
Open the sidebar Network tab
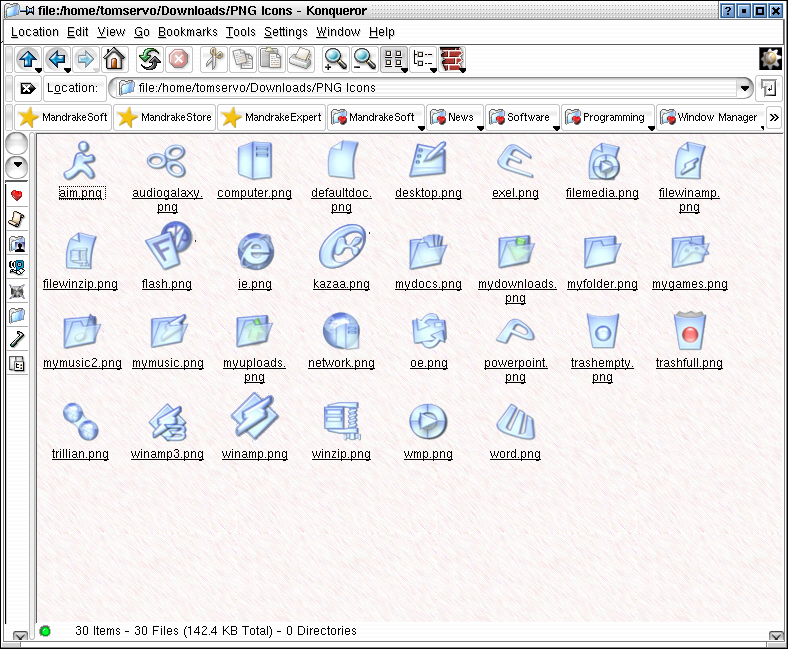pos(17,267)
